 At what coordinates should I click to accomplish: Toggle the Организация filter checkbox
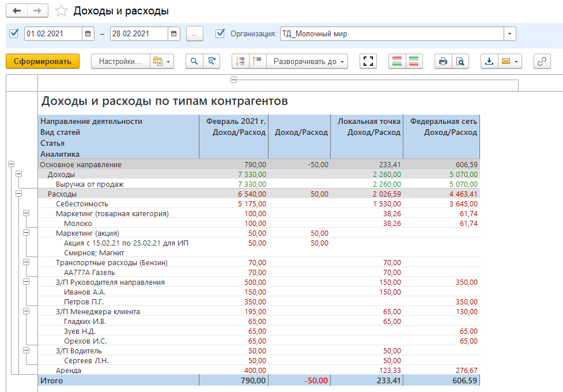point(220,33)
